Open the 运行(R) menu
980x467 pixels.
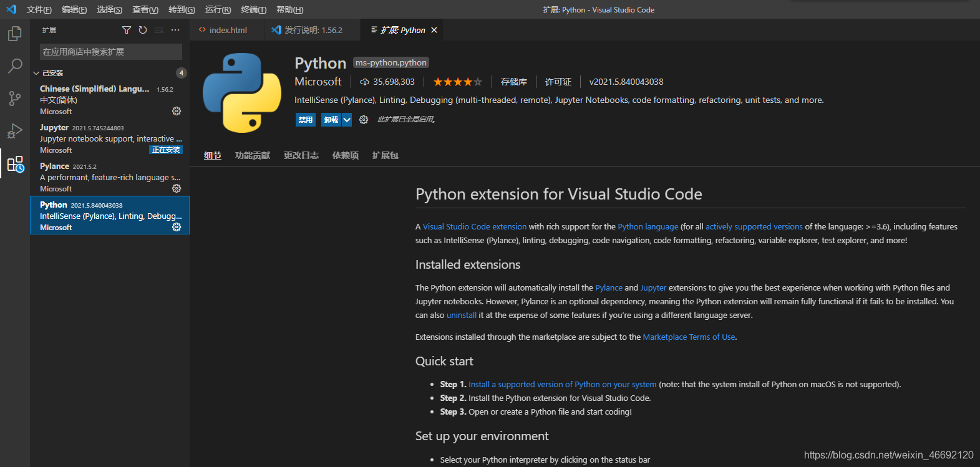pos(218,10)
